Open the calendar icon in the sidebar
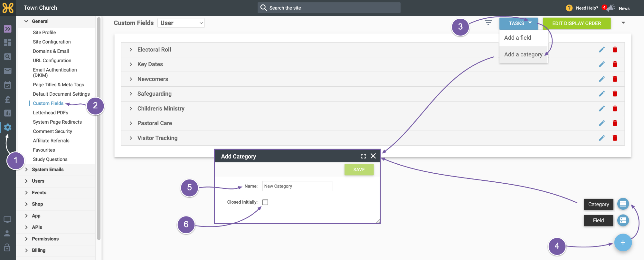The height and width of the screenshot is (260, 644). tap(8, 85)
